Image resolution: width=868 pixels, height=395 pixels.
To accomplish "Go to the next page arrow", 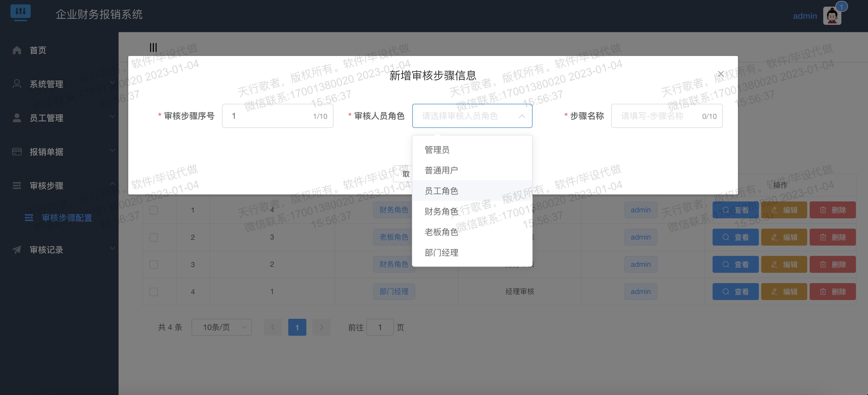I will click(321, 327).
